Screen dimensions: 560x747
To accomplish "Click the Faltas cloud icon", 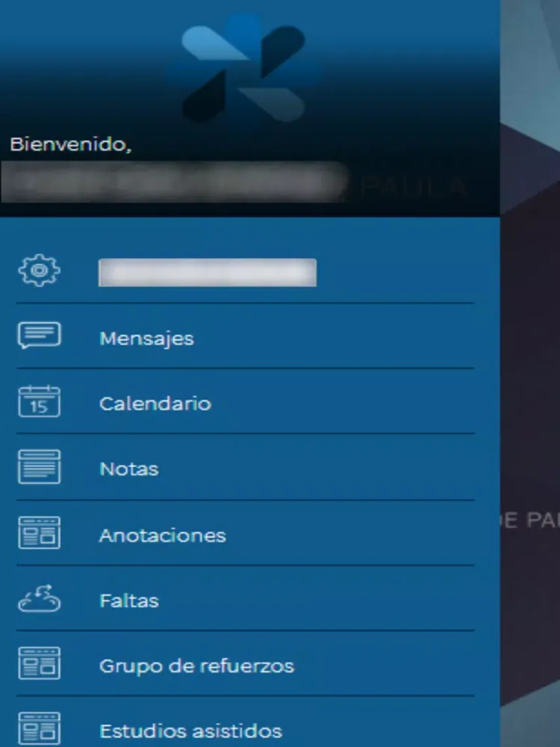I will point(40,598).
